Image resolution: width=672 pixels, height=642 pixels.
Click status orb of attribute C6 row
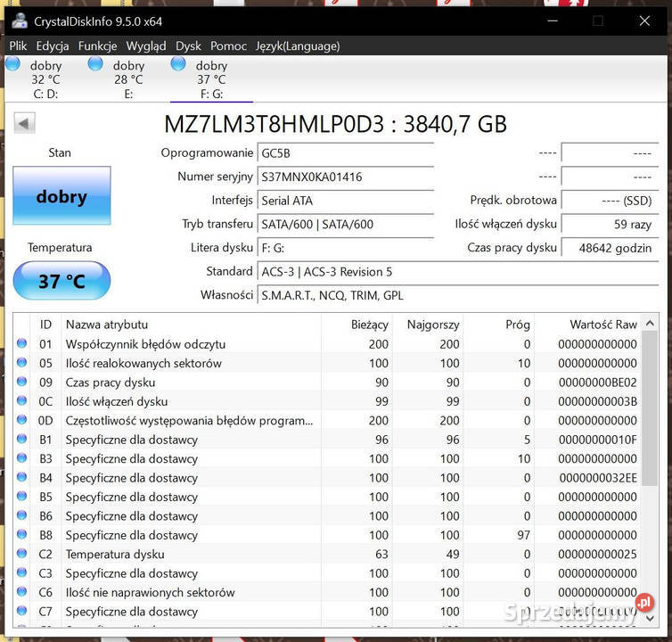pyautogui.click(x=22, y=591)
